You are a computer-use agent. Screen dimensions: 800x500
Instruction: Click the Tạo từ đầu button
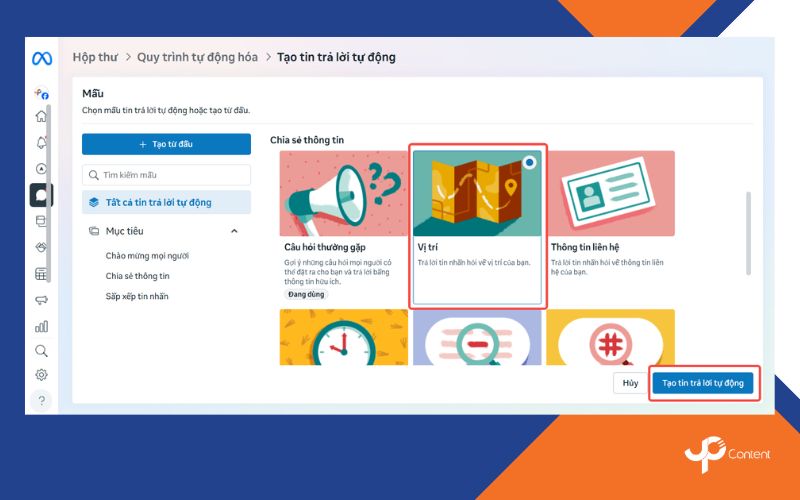point(166,144)
